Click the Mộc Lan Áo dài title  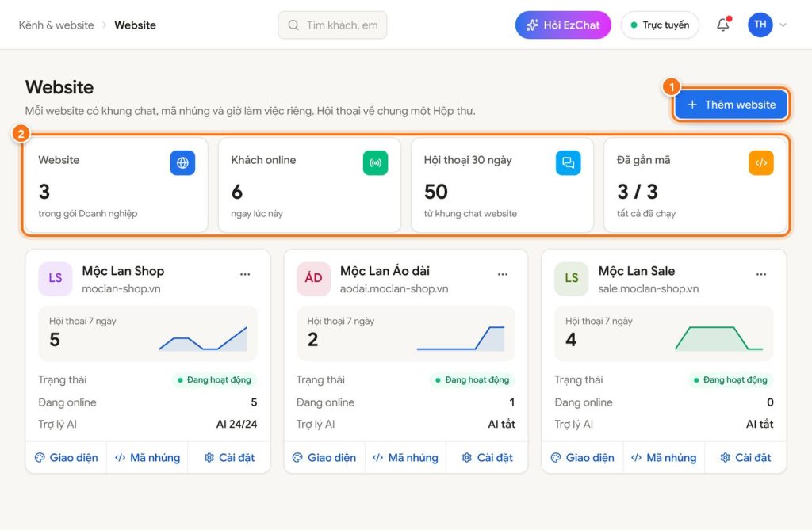pos(385,271)
